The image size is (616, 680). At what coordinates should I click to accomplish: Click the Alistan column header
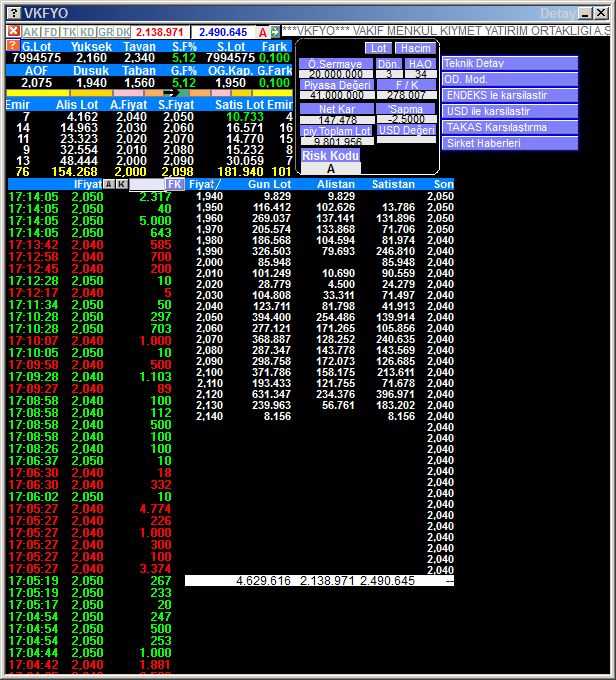pos(336,184)
